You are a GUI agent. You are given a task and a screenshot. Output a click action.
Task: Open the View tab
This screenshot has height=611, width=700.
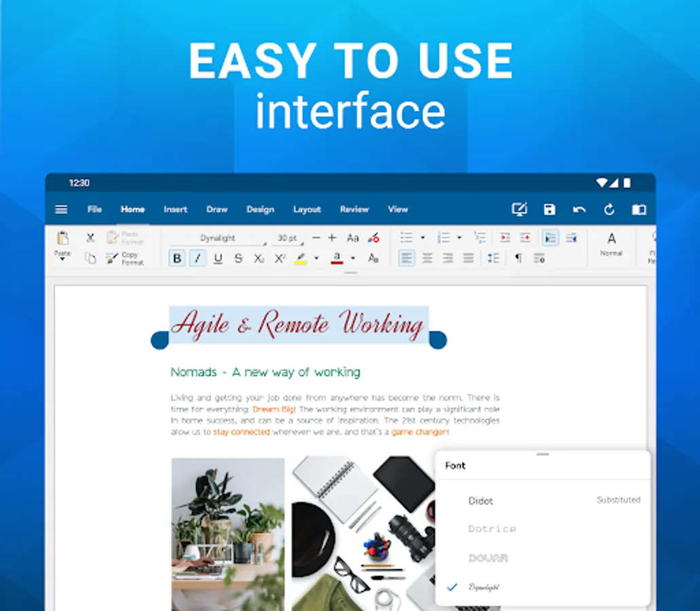tap(398, 209)
